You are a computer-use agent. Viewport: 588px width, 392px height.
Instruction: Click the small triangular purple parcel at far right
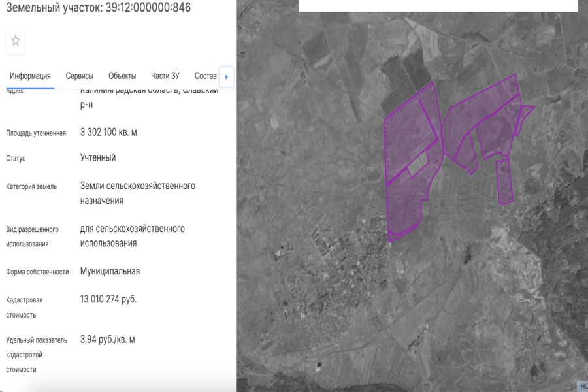click(x=527, y=111)
